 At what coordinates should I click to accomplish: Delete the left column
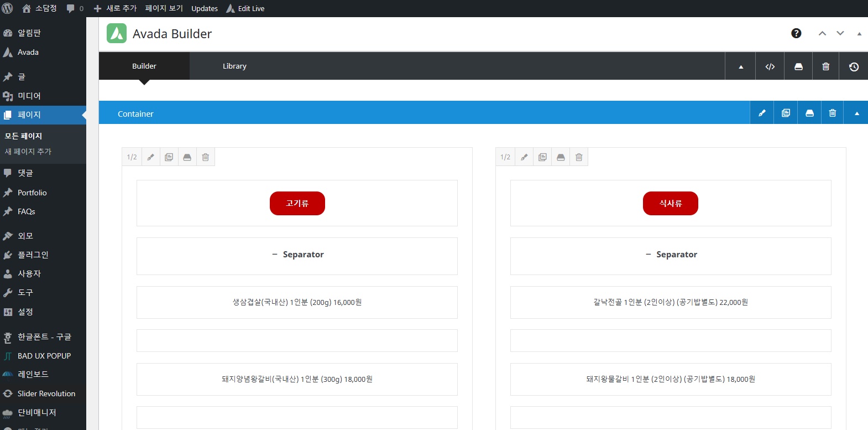coord(206,157)
